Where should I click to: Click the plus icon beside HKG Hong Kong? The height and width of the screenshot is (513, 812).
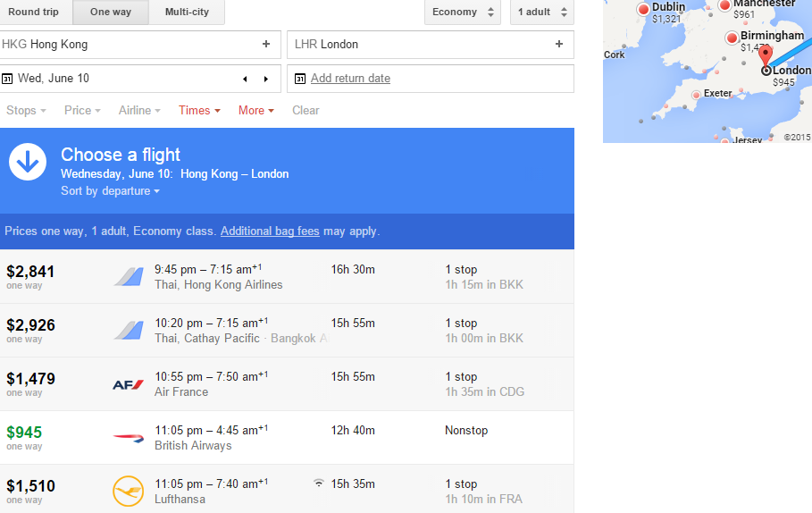[x=266, y=44]
